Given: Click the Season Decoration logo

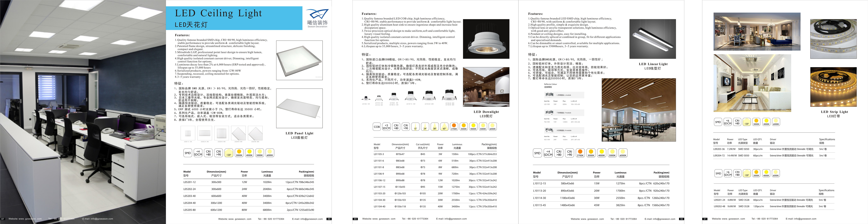Looking at the screenshot, I should pyautogui.click(x=317, y=18).
